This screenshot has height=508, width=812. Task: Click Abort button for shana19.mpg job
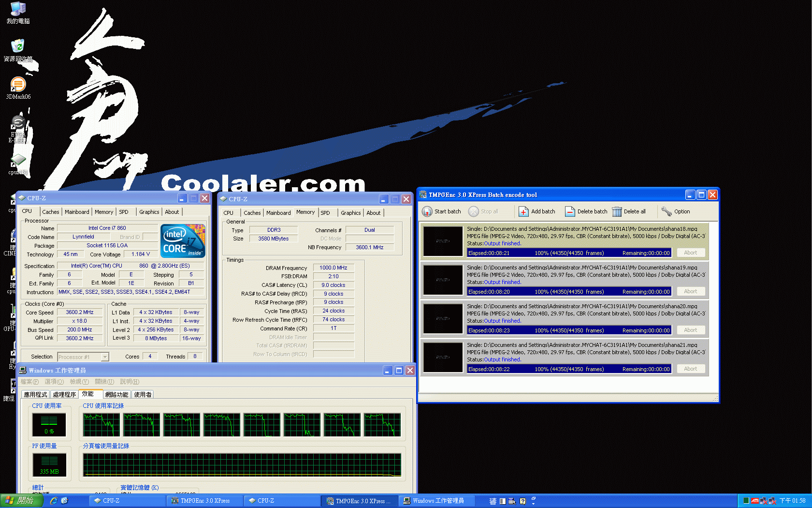click(691, 291)
